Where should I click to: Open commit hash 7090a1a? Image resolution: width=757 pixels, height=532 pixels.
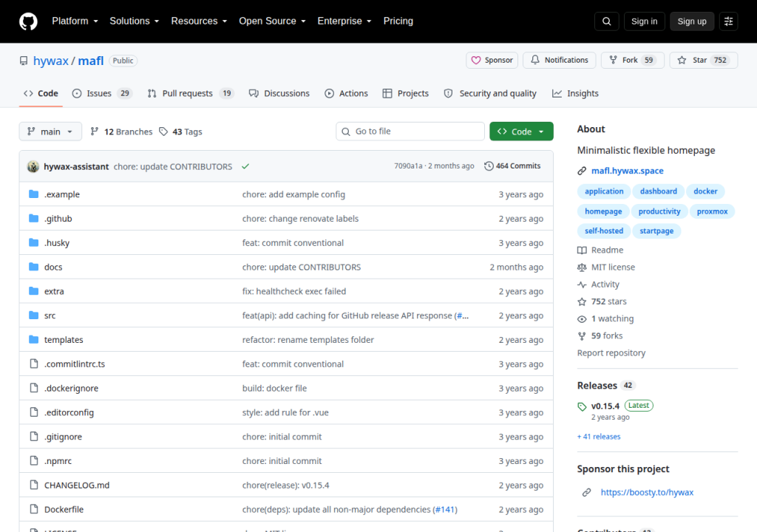(x=408, y=166)
